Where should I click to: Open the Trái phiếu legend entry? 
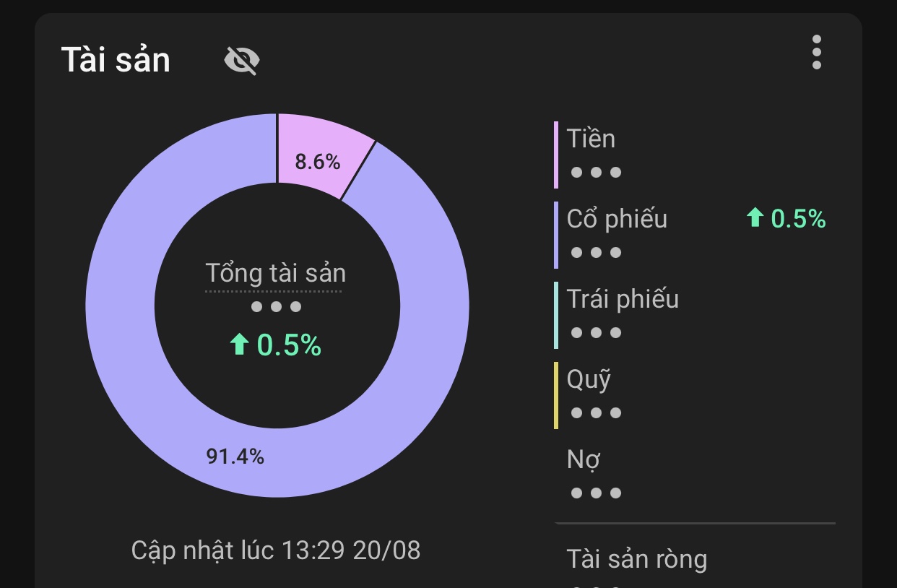[693, 314]
